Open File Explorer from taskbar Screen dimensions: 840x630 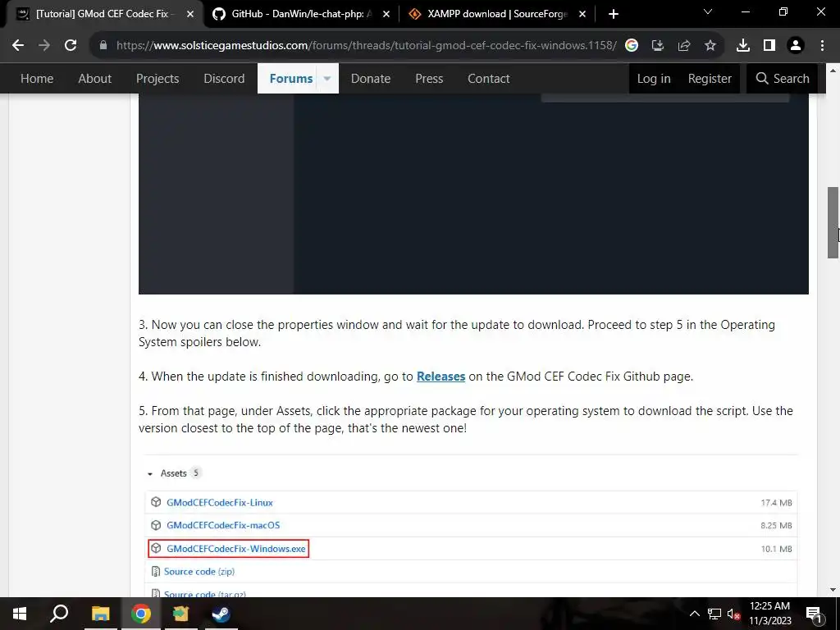tap(100, 614)
